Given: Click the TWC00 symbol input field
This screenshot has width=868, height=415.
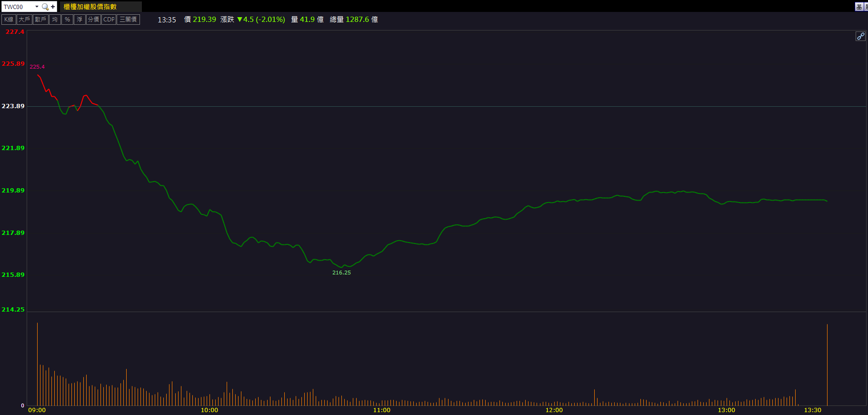Looking at the screenshot, I should click(18, 7).
